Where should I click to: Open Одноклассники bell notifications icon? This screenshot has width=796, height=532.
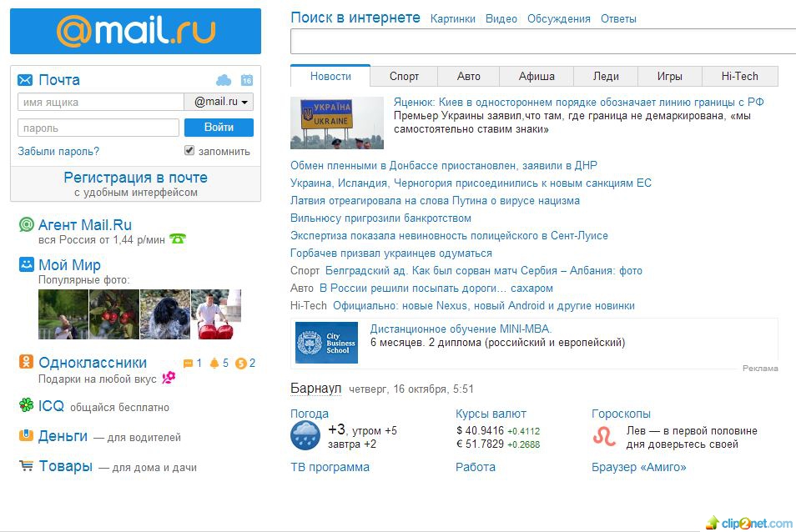point(214,363)
